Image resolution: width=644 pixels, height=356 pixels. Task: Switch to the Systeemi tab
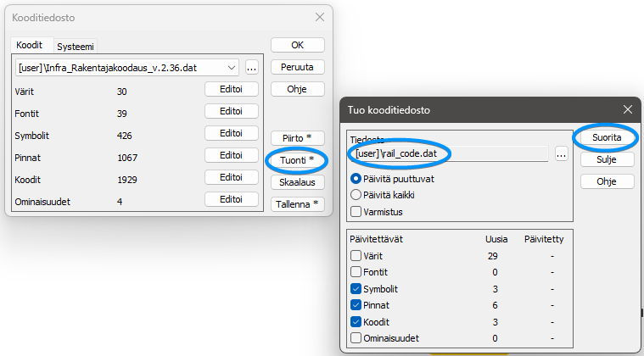point(76,46)
